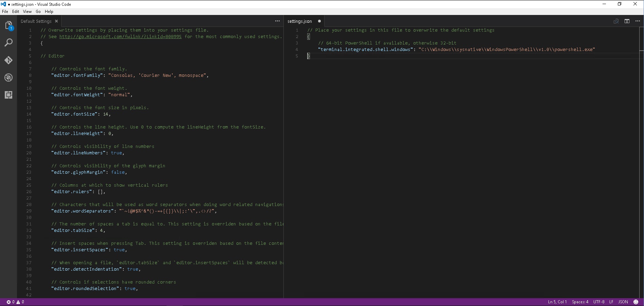
Task: Click the value false of editor.glyphMargin
Action: coord(118,172)
